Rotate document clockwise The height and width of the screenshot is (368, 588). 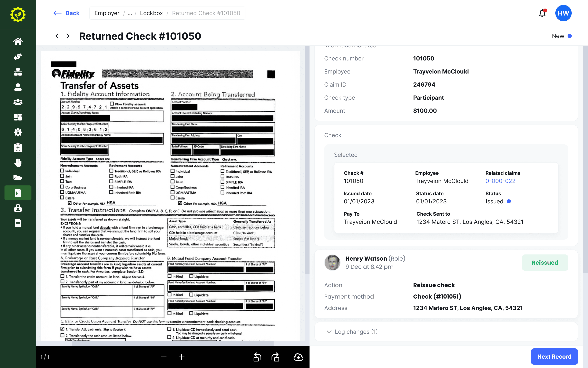pyautogui.click(x=275, y=357)
